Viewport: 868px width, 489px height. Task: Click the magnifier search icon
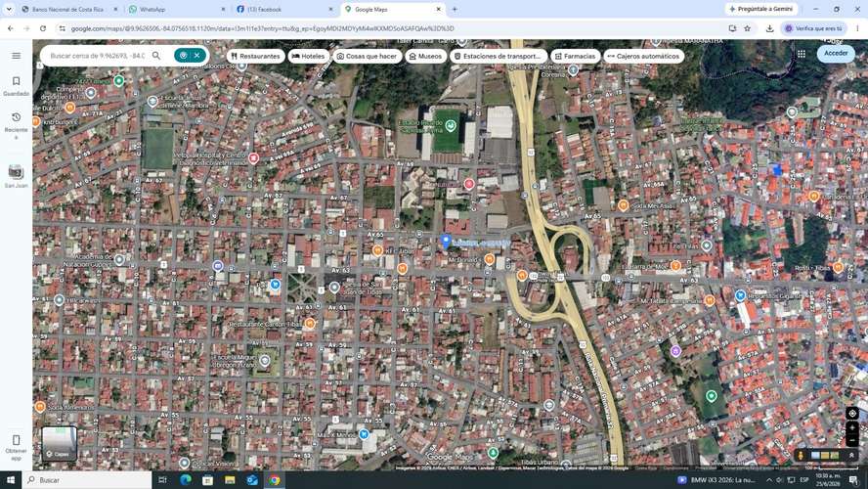pos(156,56)
